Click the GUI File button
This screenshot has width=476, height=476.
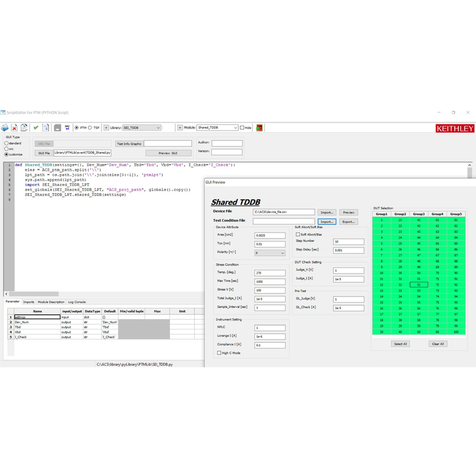tap(44, 153)
